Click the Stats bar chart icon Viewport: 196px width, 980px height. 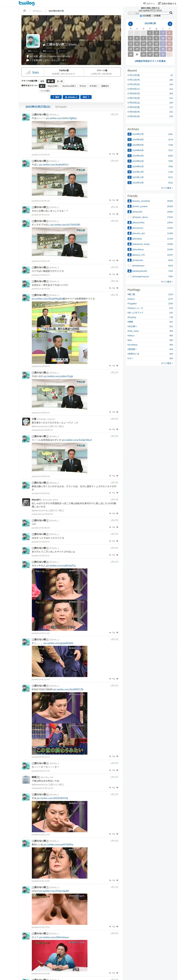tap(28, 72)
